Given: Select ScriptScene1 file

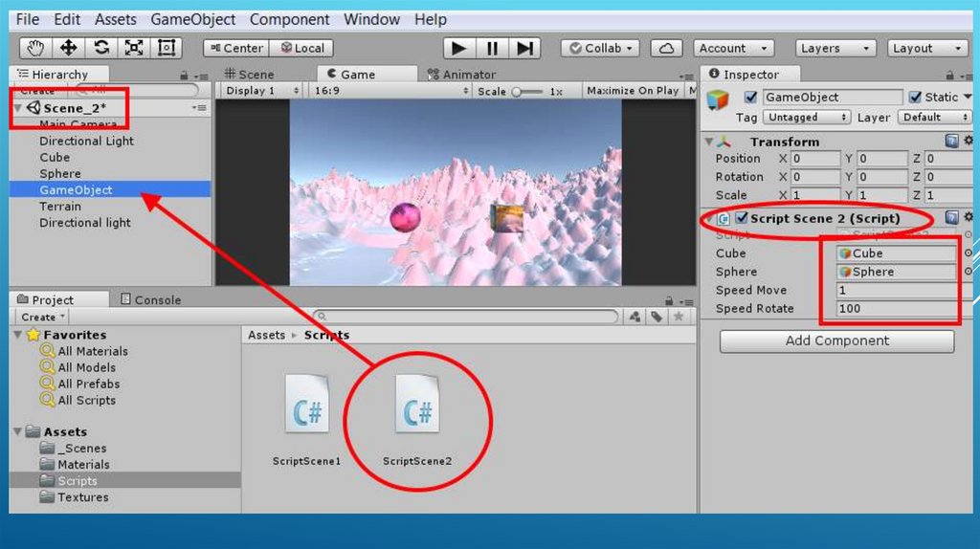Looking at the screenshot, I should (x=306, y=420).
